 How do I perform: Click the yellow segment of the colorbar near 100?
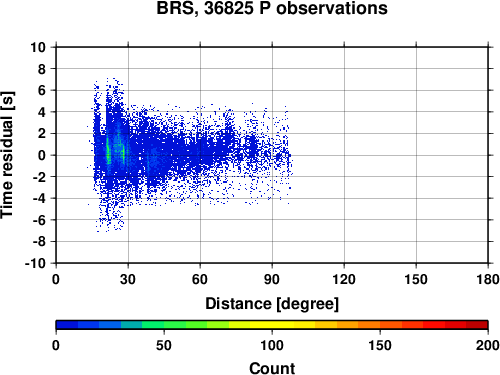(272, 325)
